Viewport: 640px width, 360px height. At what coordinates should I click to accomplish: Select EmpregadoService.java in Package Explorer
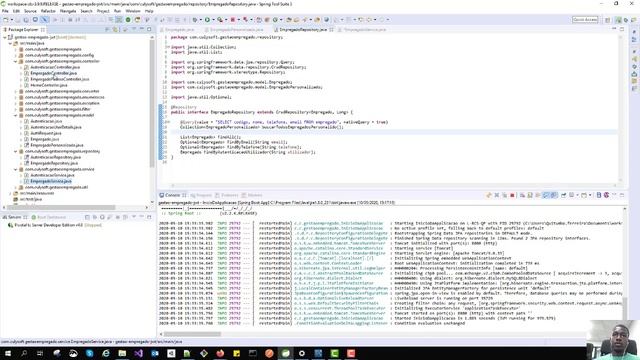tap(51, 181)
